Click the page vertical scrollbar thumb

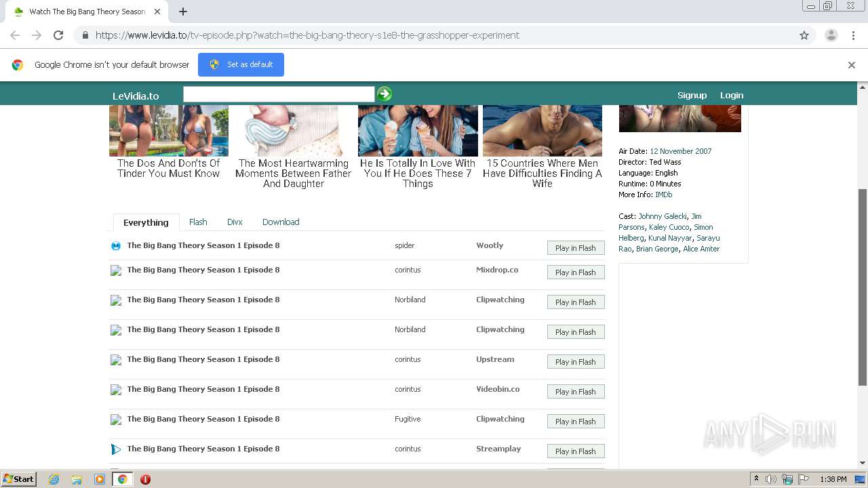[863, 288]
